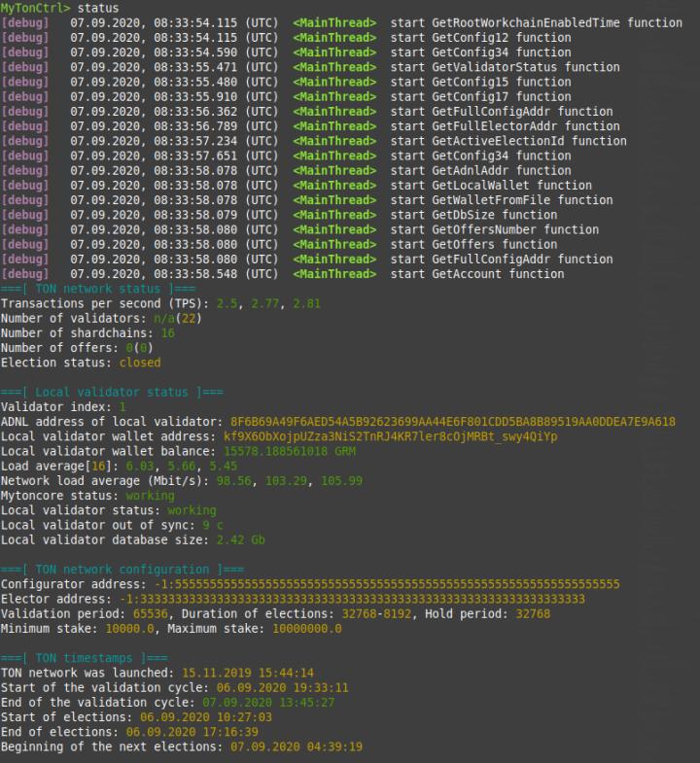This screenshot has height=763, width=700.
Task: Click the Number of shardchains value 16
Action: (x=168, y=333)
